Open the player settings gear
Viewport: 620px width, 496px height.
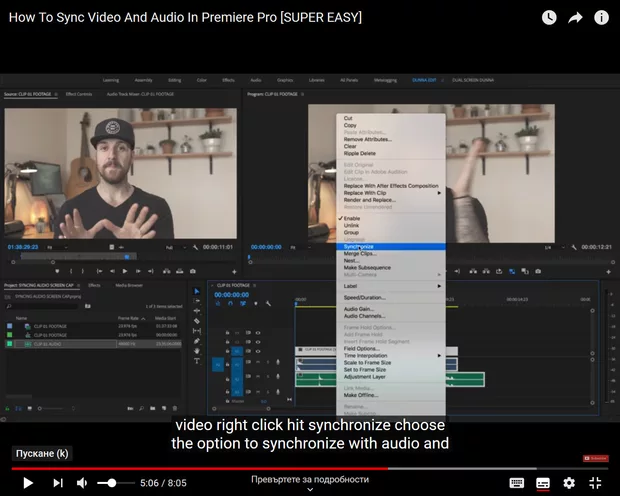(x=569, y=482)
